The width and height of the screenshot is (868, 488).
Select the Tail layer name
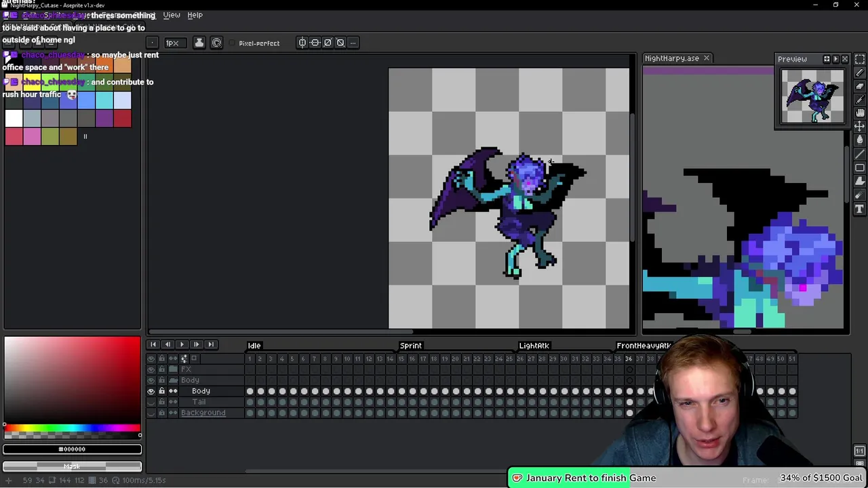tap(199, 402)
